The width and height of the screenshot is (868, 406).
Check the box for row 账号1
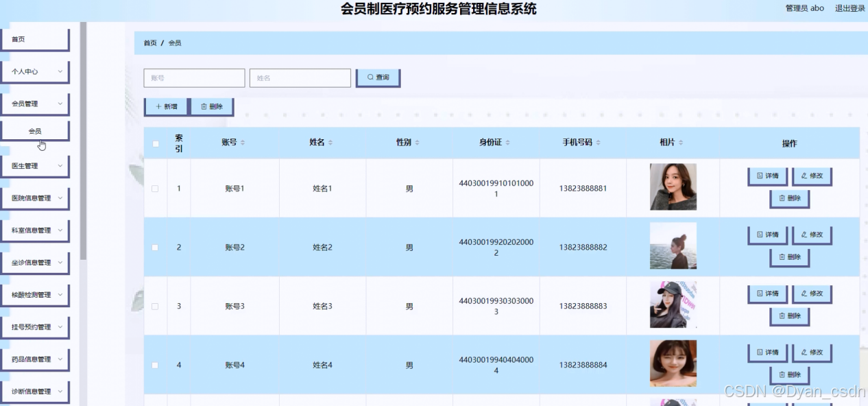tap(155, 189)
